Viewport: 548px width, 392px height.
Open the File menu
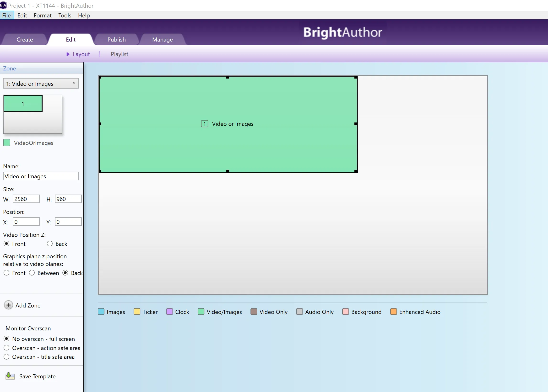(6, 16)
